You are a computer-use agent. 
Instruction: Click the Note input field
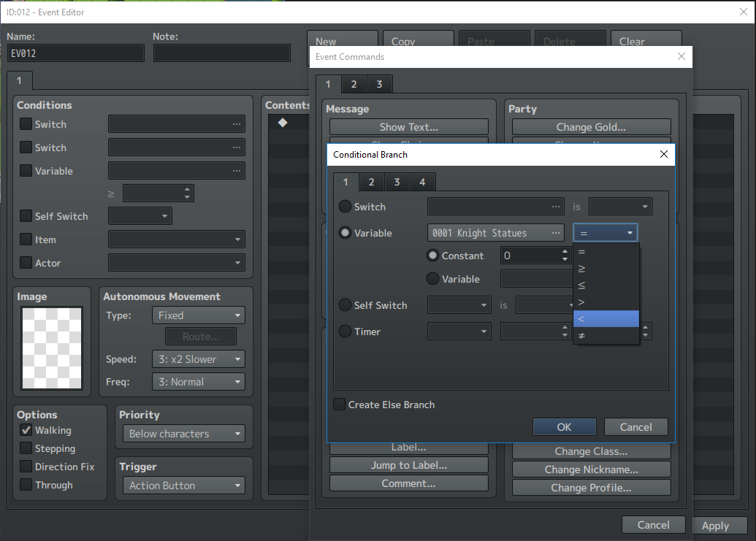(222, 53)
